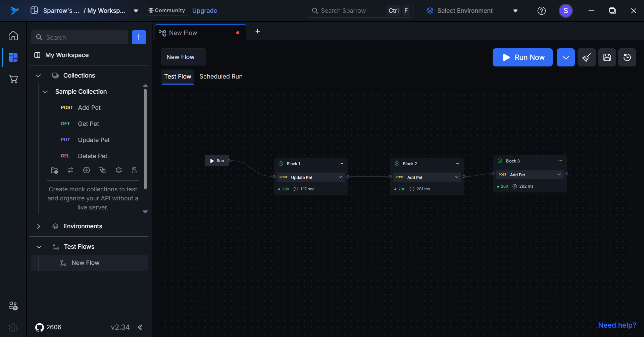
Task: Click the GitHub star count icon
Action: click(40, 327)
